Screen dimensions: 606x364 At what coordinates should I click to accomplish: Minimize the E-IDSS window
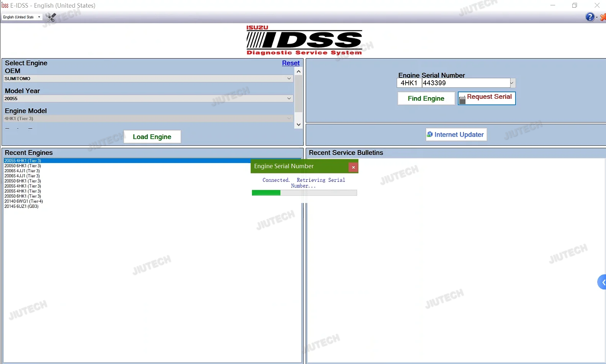553,5
